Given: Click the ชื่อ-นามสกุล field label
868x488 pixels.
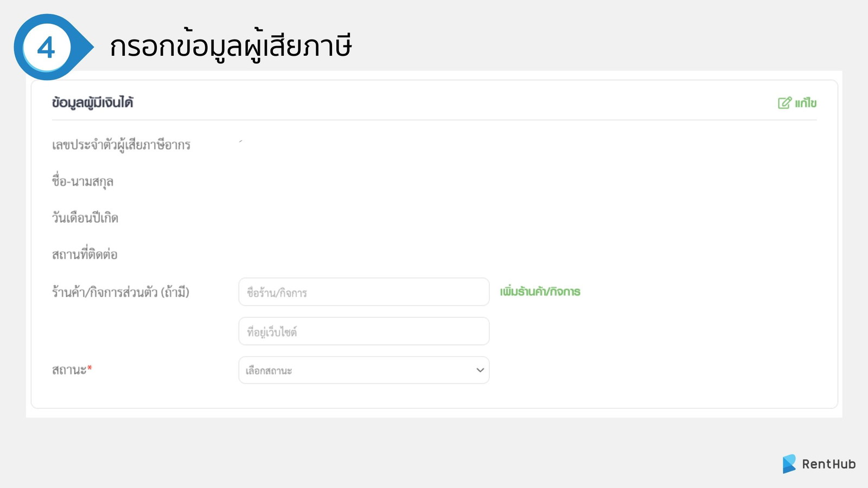Looking at the screenshot, I should coord(81,182).
